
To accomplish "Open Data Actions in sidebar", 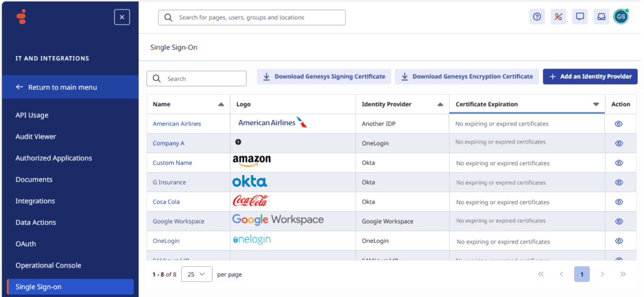I will point(36,222).
